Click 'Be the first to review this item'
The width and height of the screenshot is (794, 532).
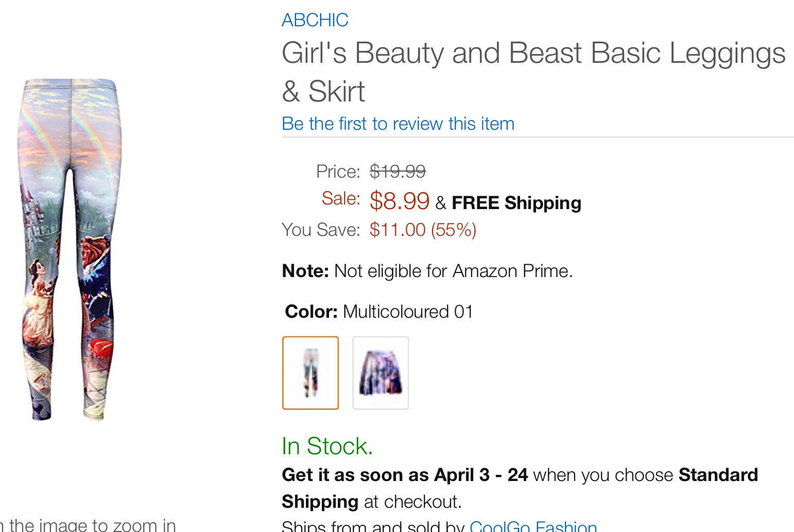tap(398, 124)
